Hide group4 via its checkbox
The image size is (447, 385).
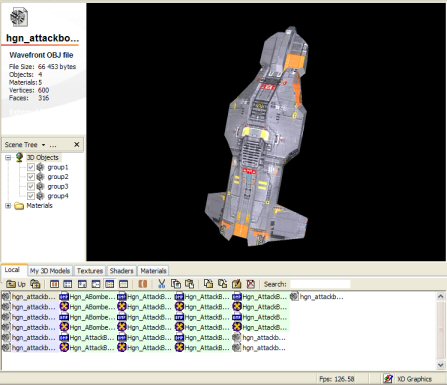click(x=31, y=196)
